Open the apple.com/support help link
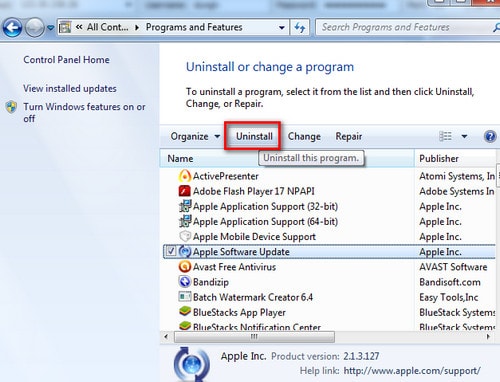The height and width of the screenshot is (382, 500). tap(412, 371)
